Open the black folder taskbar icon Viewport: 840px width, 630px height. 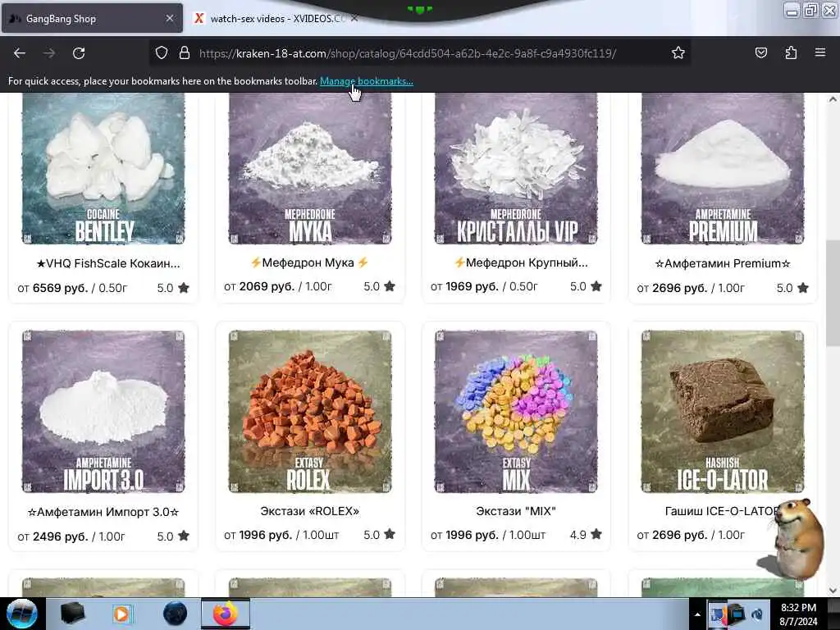72,614
